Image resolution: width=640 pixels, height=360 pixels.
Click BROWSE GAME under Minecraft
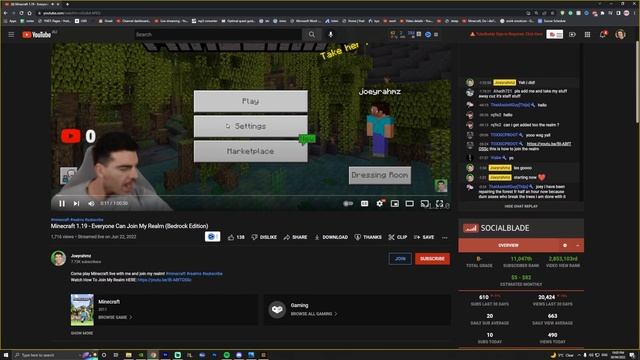pyautogui.click(x=115, y=317)
